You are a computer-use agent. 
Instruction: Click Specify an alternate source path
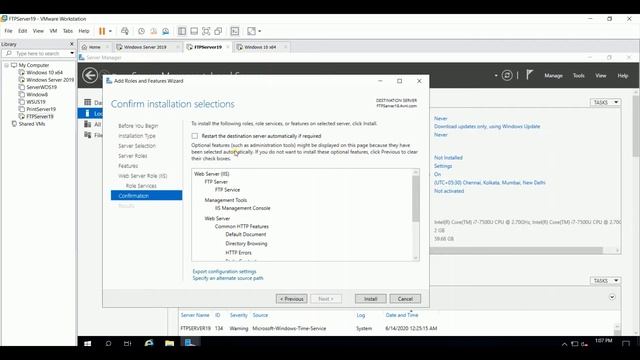228,278
